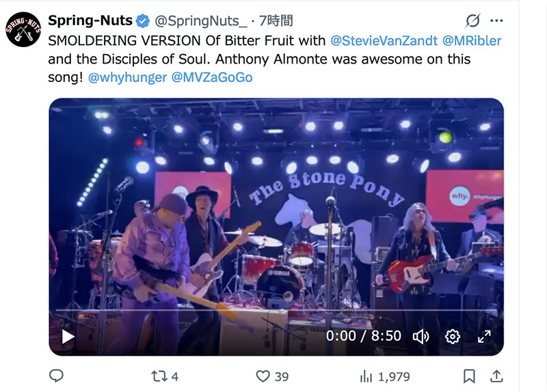Open @StevieVanZandt mention link
Viewport: 547px width, 392px height.
coord(384,41)
